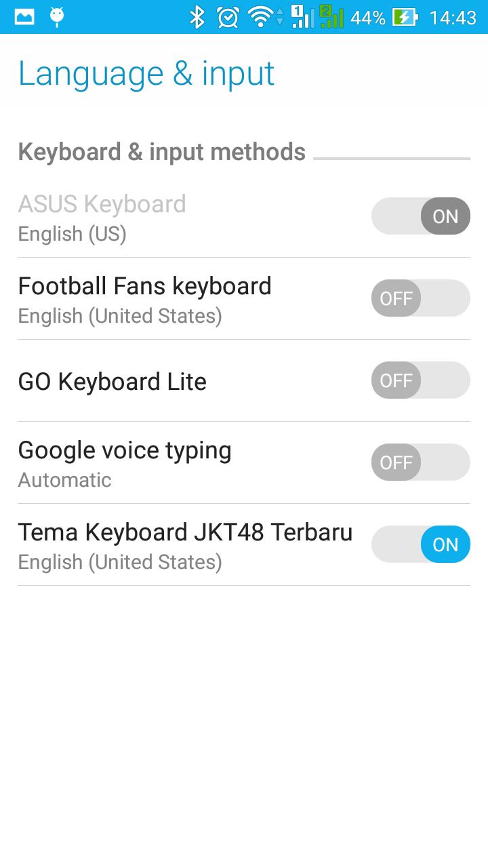Screen dimensions: 488x868
Task: Open the Football Fans keyboard name label
Action: coord(144,286)
